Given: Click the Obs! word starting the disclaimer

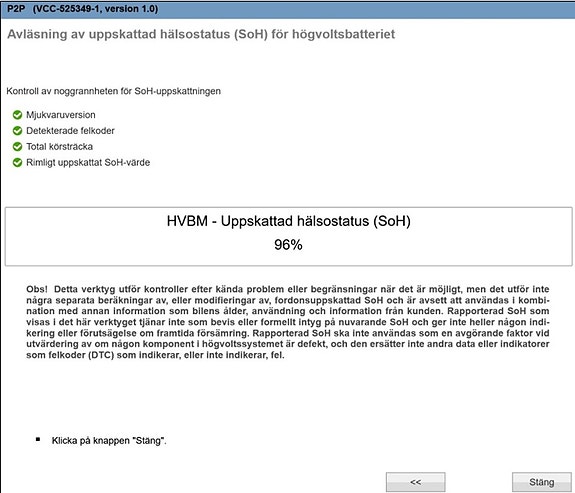Looking at the screenshot, I should pyautogui.click(x=37, y=289).
